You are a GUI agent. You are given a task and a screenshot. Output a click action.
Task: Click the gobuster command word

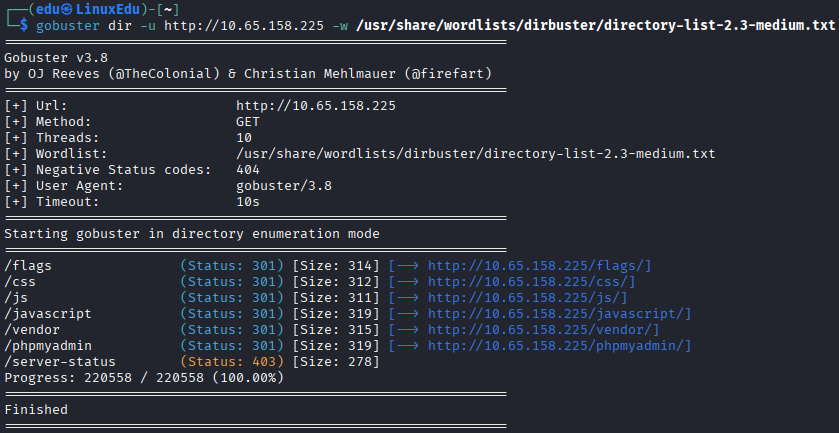tap(68, 25)
